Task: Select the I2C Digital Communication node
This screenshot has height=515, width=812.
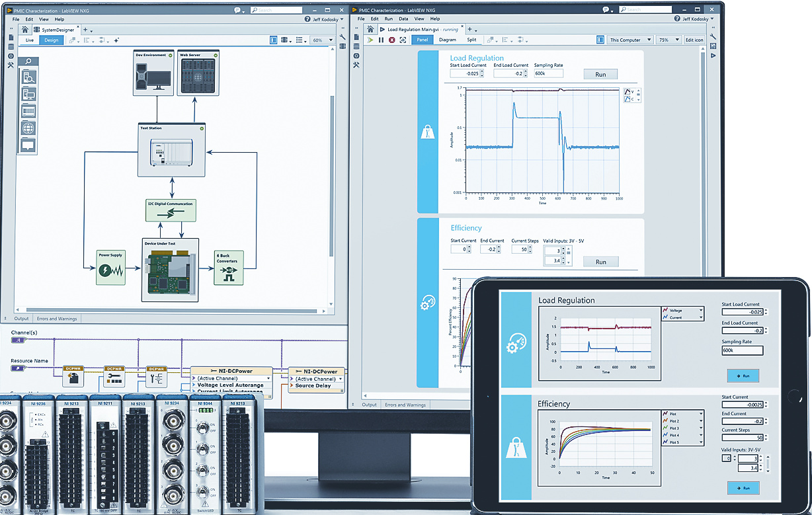Action: [171, 211]
